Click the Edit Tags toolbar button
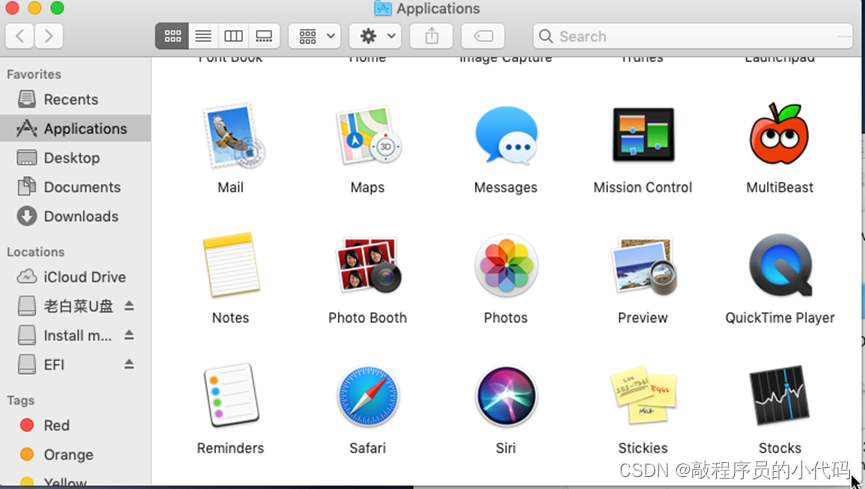 coord(483,36)
